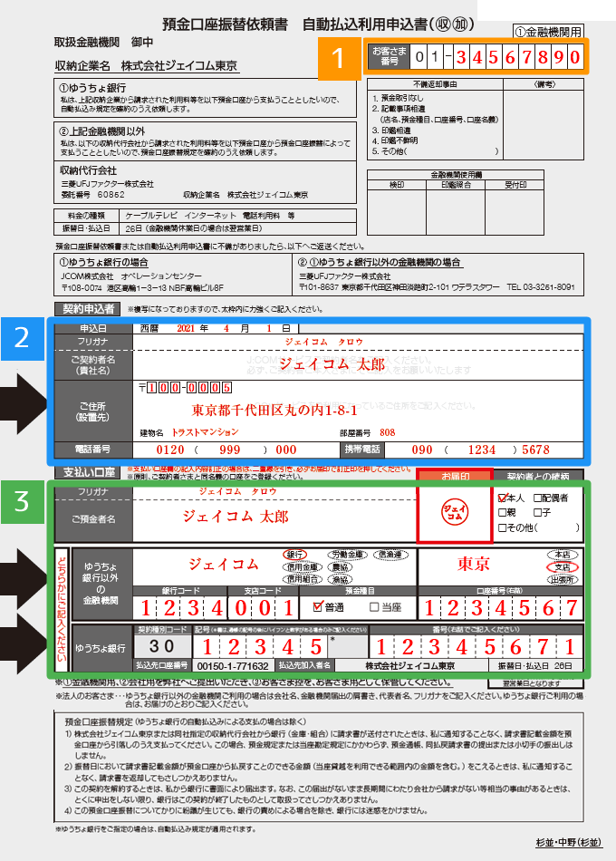Click the ゆうちょ 記号 boxes 12345
This screenshot has width=616, height=861.
(x=261, y=647)
